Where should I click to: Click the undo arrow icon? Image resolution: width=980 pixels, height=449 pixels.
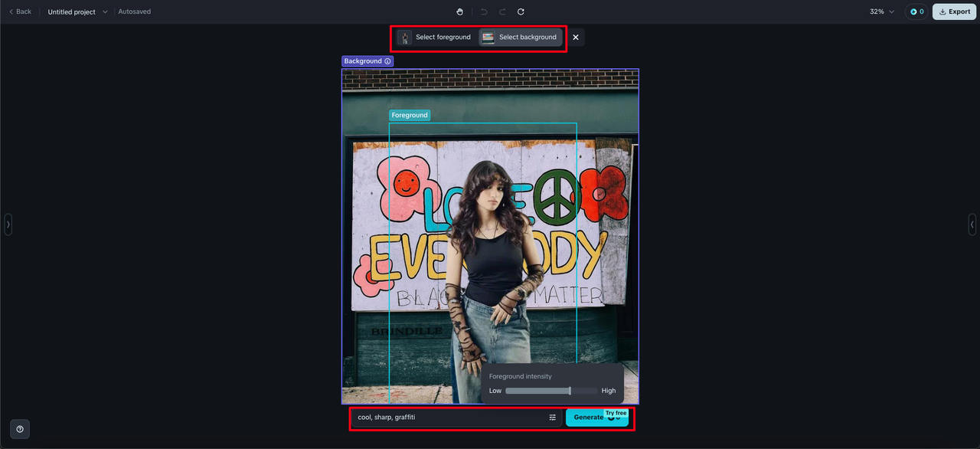tap(484, 11)
